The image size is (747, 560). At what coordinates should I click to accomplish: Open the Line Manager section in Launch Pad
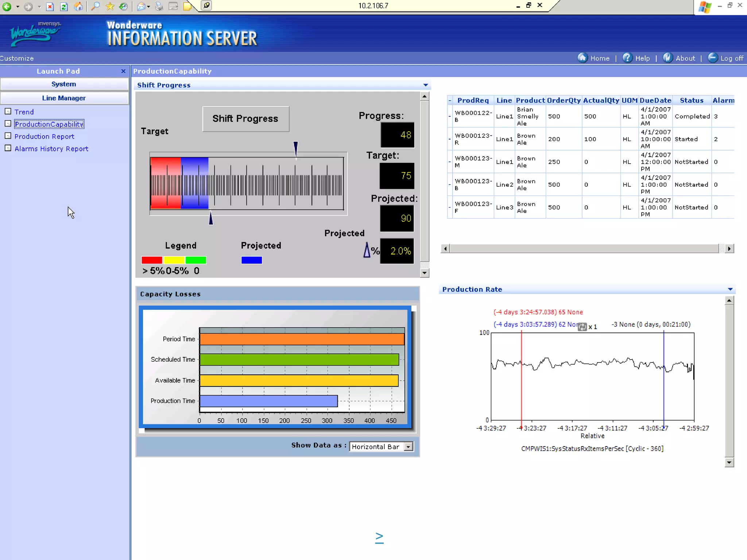coord(64,98)
